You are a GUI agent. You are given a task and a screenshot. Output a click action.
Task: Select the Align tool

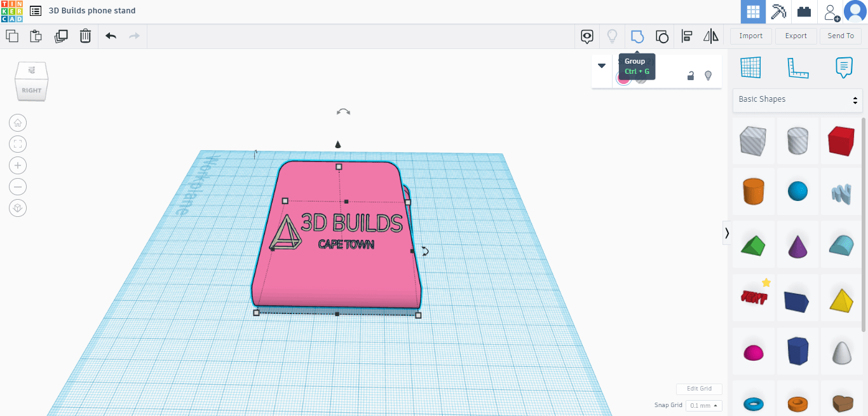(x=686, y=36)
